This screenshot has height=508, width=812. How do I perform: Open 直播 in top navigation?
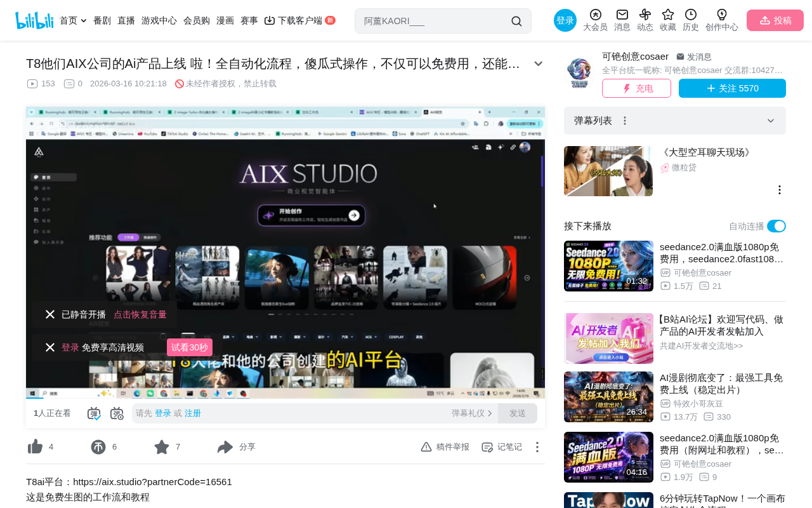[126, 20]
